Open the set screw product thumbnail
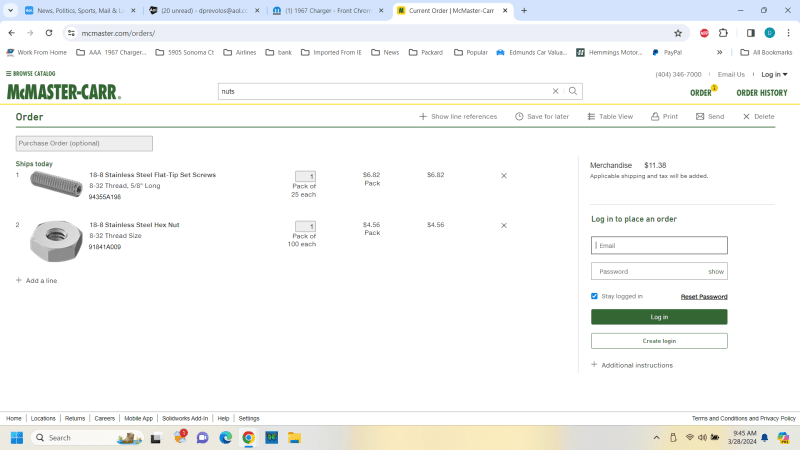Viewport: 800px width, 450px height. (x=56, y=184)
